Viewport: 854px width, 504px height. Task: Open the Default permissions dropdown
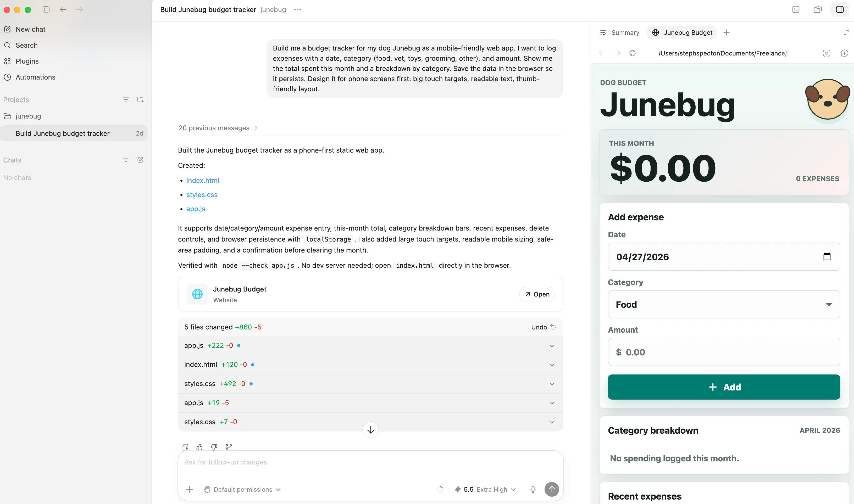point(242,489)
